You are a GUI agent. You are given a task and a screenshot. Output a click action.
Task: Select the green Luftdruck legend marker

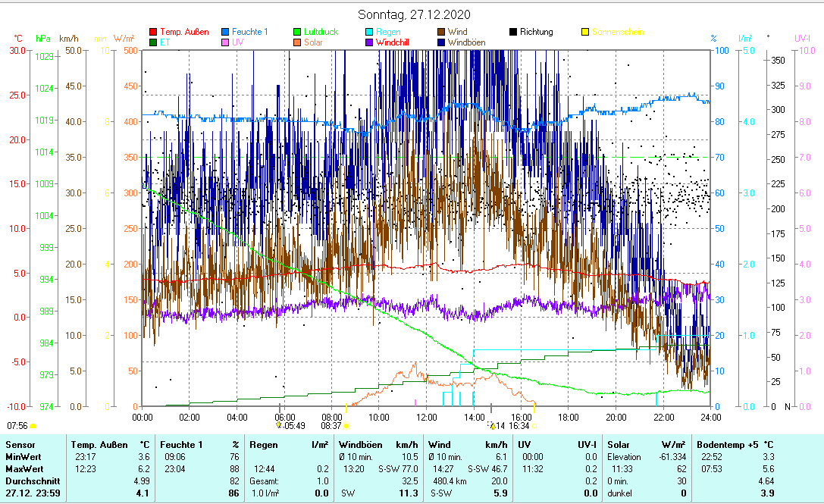(297, 33)
